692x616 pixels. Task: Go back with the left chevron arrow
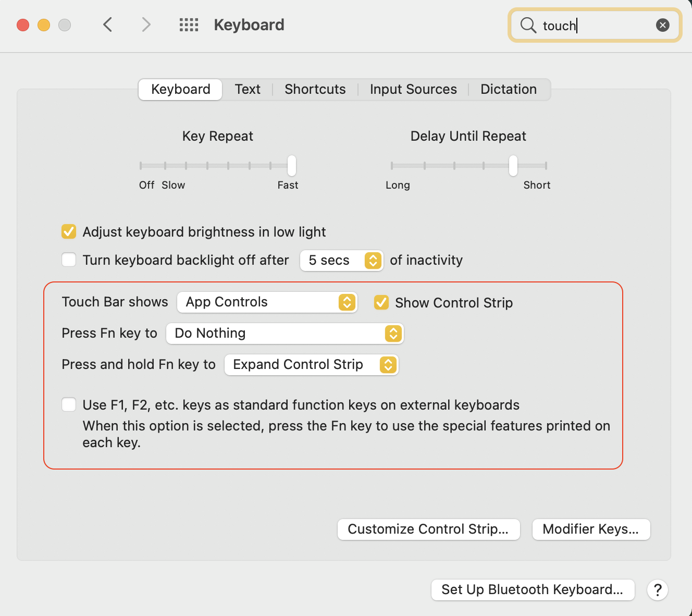pos(108,24)
